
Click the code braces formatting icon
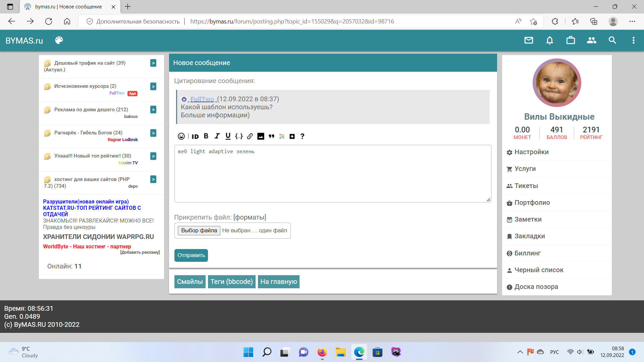239,136
